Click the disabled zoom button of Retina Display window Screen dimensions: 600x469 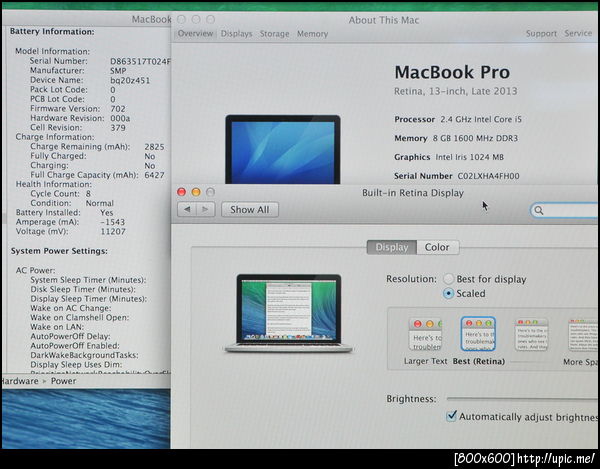coord(210,192)
